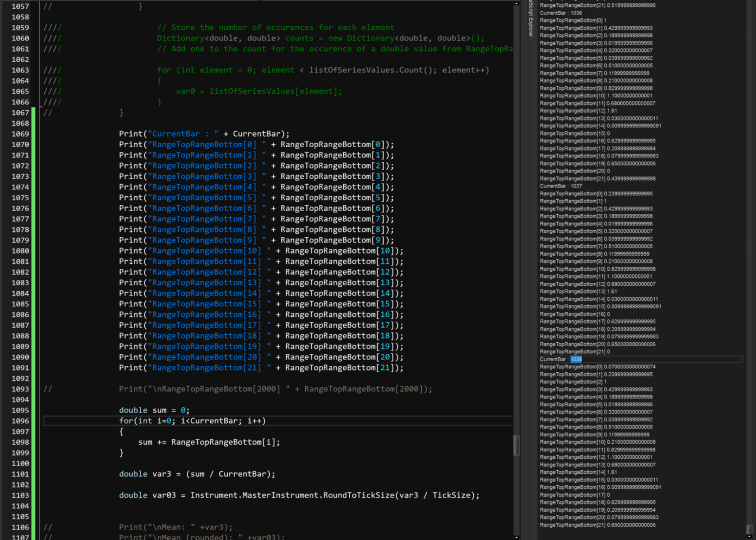Click the Print CurrentBar statement in the editor
This screenshot has height=540, width=756.
204,134
